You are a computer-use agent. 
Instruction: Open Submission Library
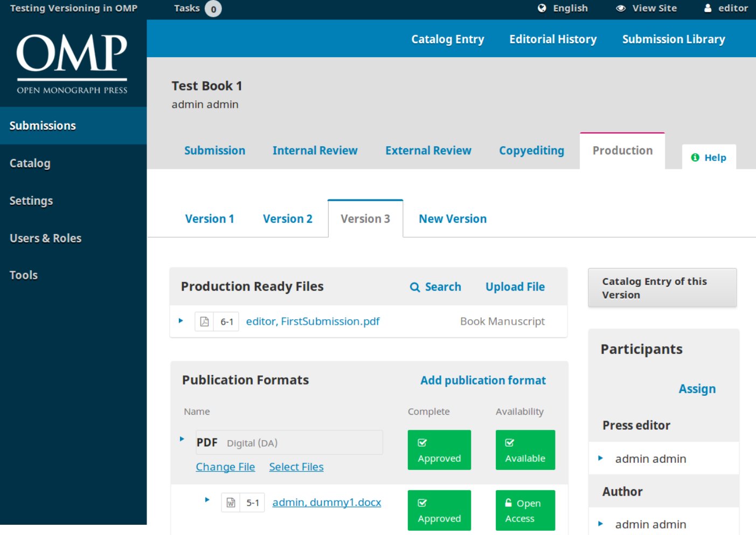pyautogui.click(x=674, y=39)
